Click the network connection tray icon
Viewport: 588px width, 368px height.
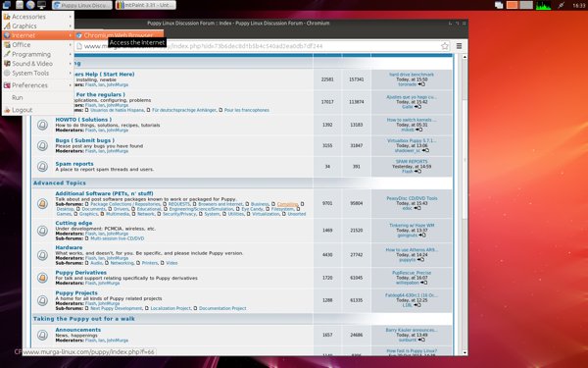(x=561, y=5)
